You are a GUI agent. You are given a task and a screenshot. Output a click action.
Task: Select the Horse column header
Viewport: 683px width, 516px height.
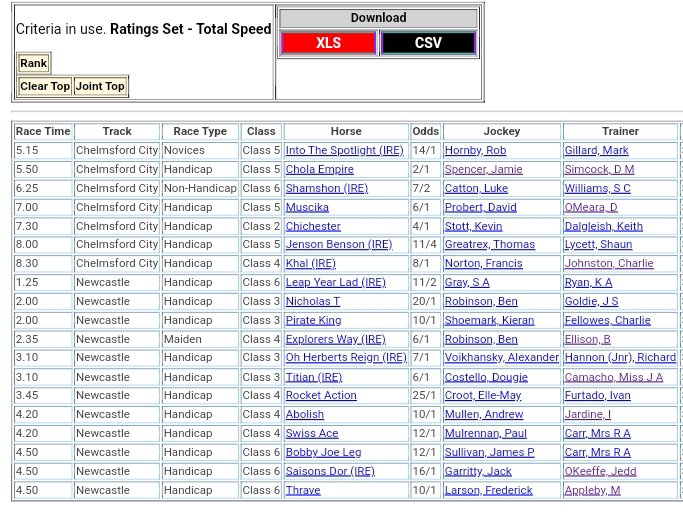(x=346, y=131)
